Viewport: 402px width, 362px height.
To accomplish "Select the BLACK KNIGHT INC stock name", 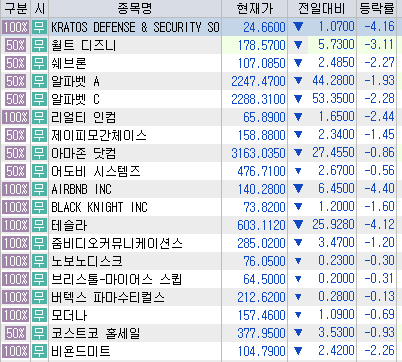I will point(99,207).
